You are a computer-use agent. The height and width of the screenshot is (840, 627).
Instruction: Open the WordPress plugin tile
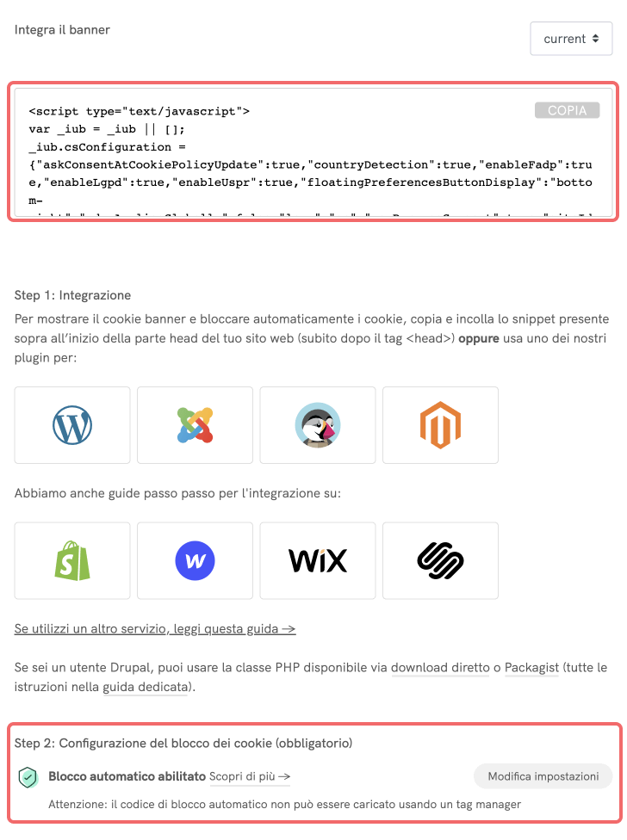click(72, 425)
